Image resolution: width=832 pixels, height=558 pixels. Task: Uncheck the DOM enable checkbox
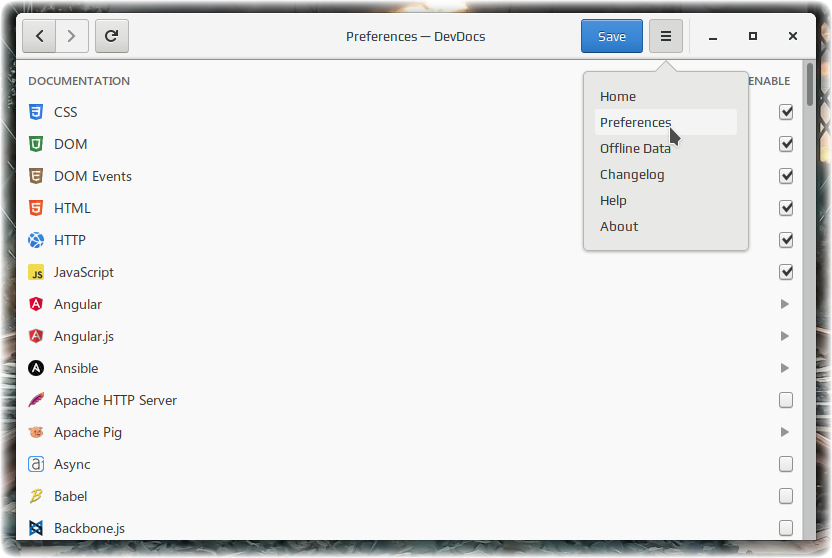[x=786, y=144]
